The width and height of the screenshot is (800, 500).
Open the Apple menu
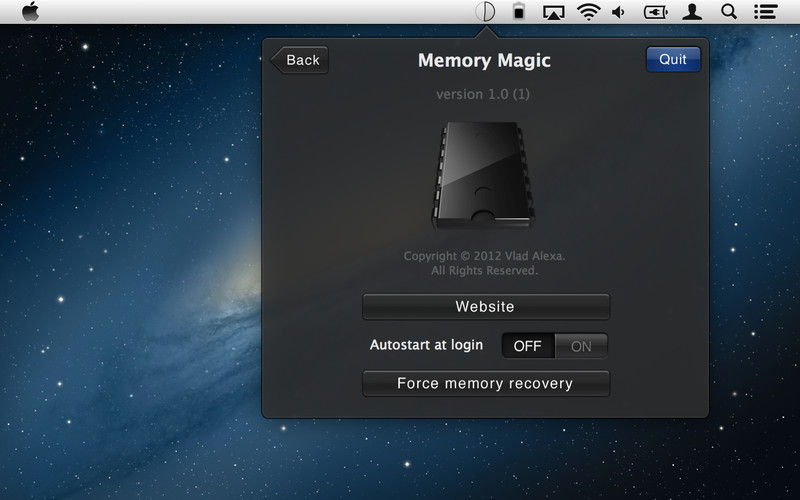pos(31,11)
